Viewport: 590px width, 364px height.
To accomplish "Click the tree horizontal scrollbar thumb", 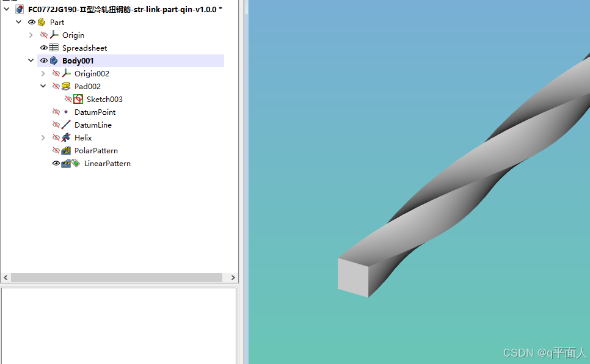I will (x=117, y=277).
